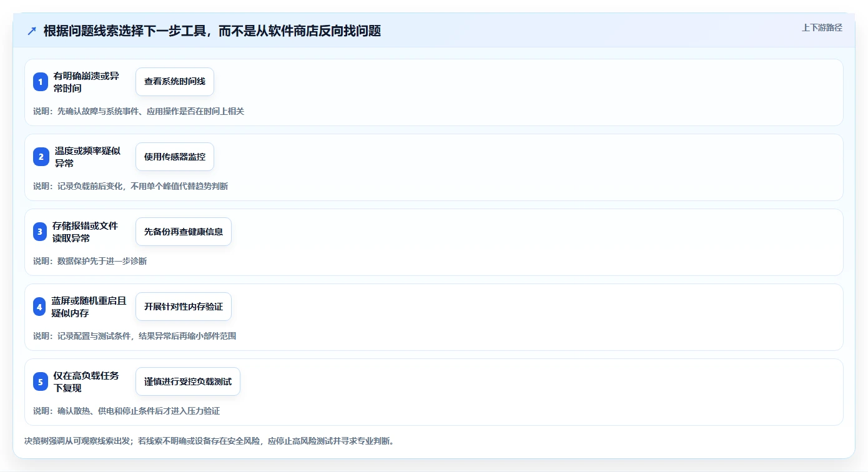Click the number 3 step badge
This screenshot has height=472, width=868.
point(41,232)
